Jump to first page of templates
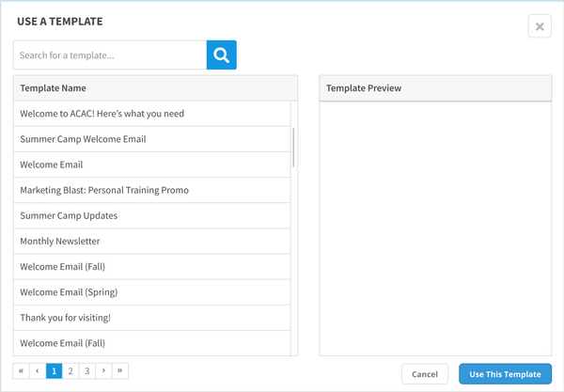The height and width of the screenshot is (392, 564). [22, 371]
